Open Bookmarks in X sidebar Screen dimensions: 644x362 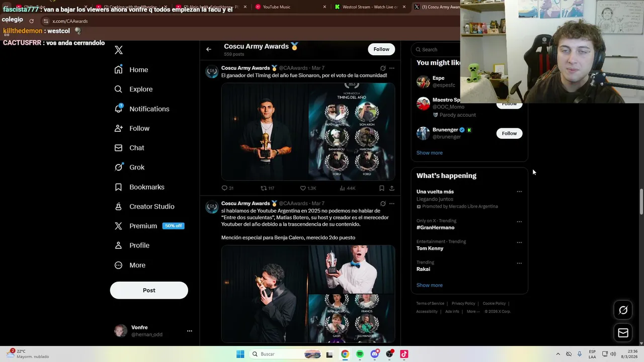[x=139, y=187]
